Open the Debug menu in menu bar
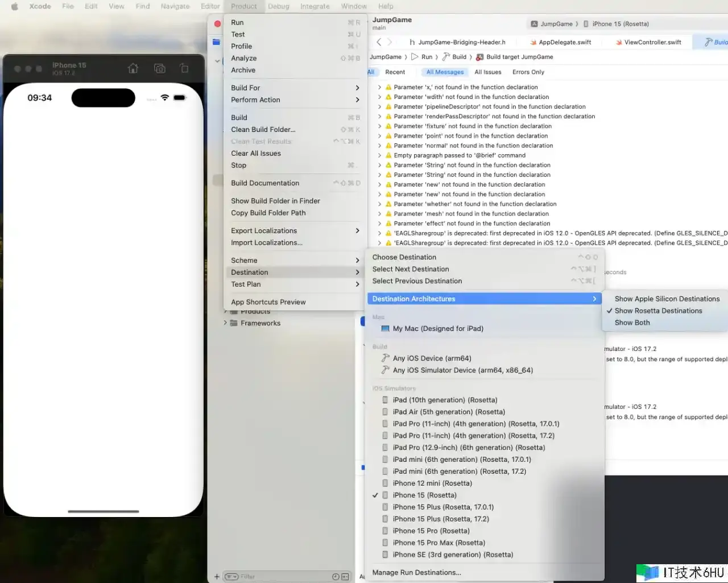 pos(279,6)
